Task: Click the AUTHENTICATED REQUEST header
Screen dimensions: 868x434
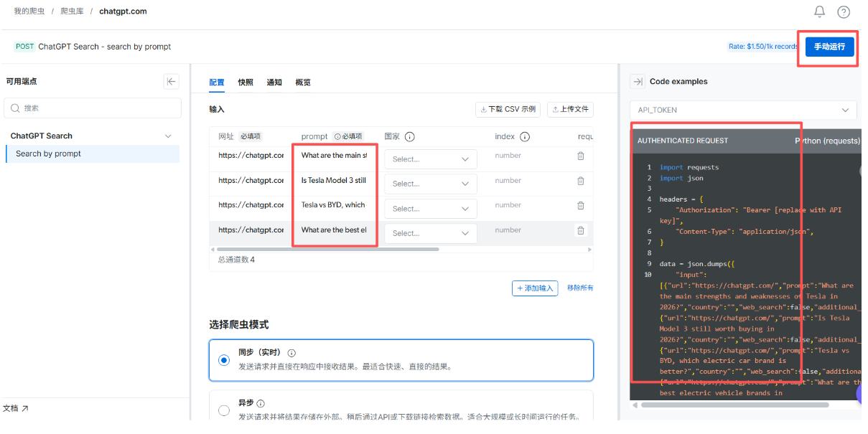Action: point(683,141)
